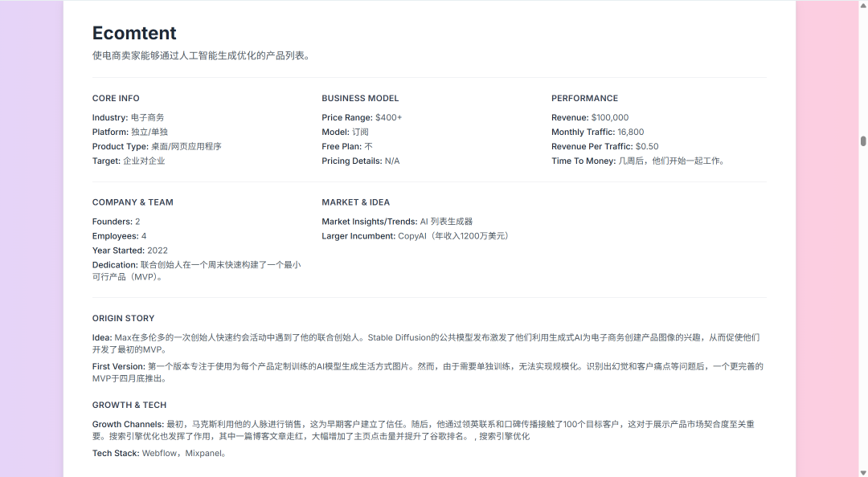
Task: Click the scrollbar down arrow
Action: 863,472
